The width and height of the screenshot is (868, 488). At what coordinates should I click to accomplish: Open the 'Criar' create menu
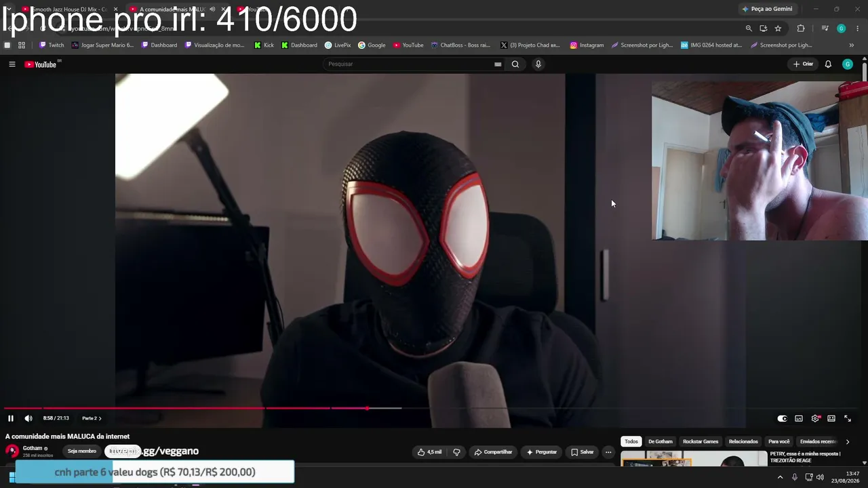coord(803,64)
